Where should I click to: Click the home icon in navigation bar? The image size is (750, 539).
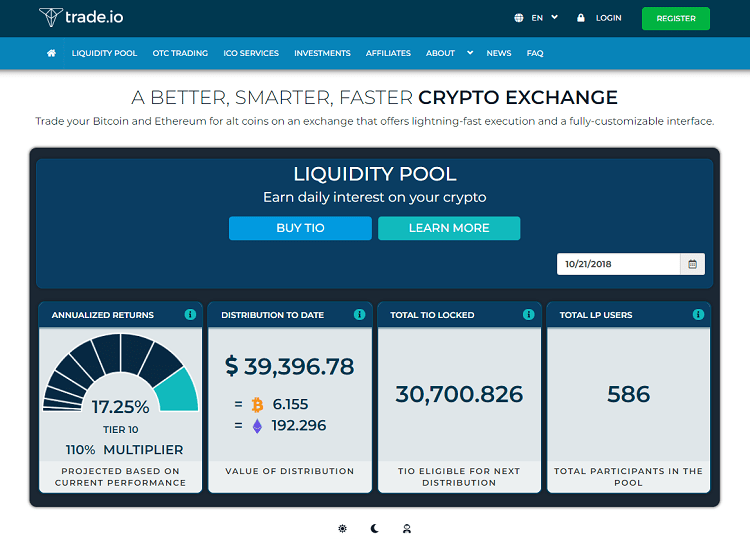pos(51,53)
